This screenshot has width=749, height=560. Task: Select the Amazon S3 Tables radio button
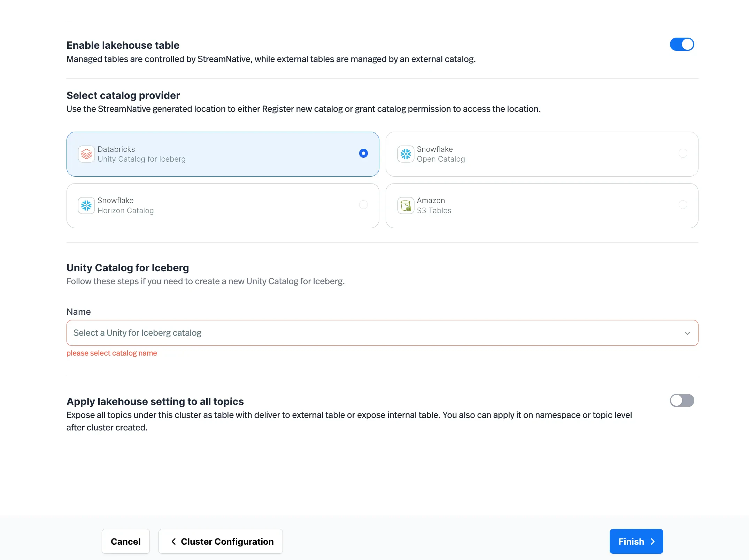point(683,205)
